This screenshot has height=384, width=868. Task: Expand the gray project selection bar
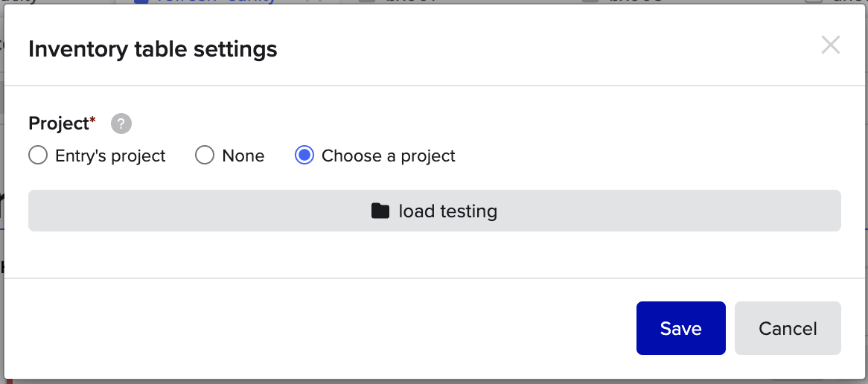pyautogui.click(x=435, y=211)
